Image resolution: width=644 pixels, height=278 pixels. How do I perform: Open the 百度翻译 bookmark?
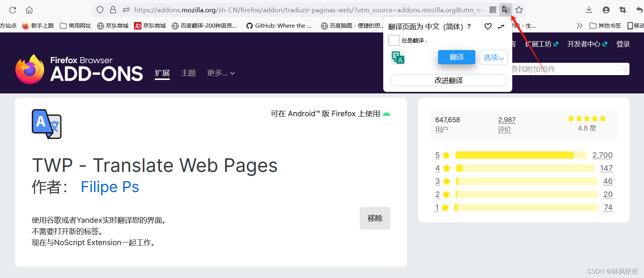[x=204, y=25]
